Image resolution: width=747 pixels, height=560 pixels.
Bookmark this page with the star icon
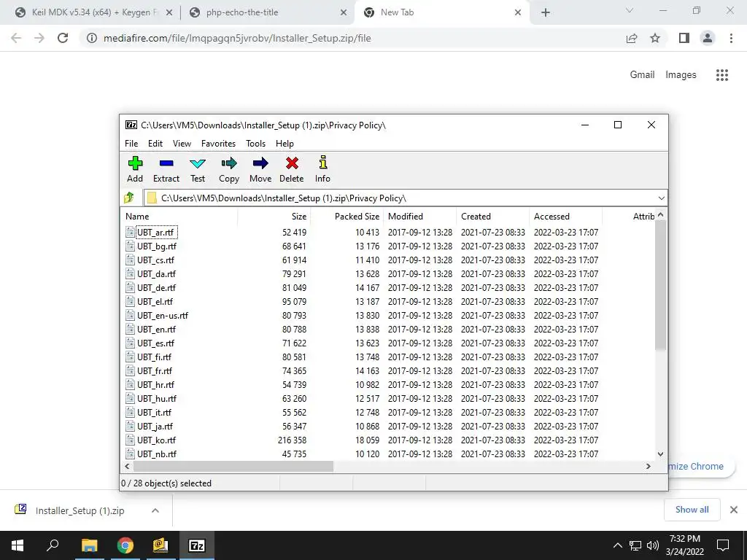point(655,38)
